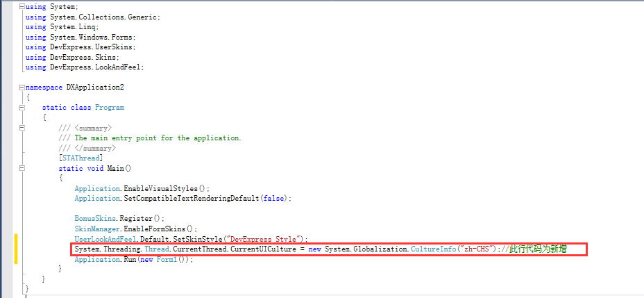Place cursor on the Main method name
644x298 pixels.
coord(115,168)
